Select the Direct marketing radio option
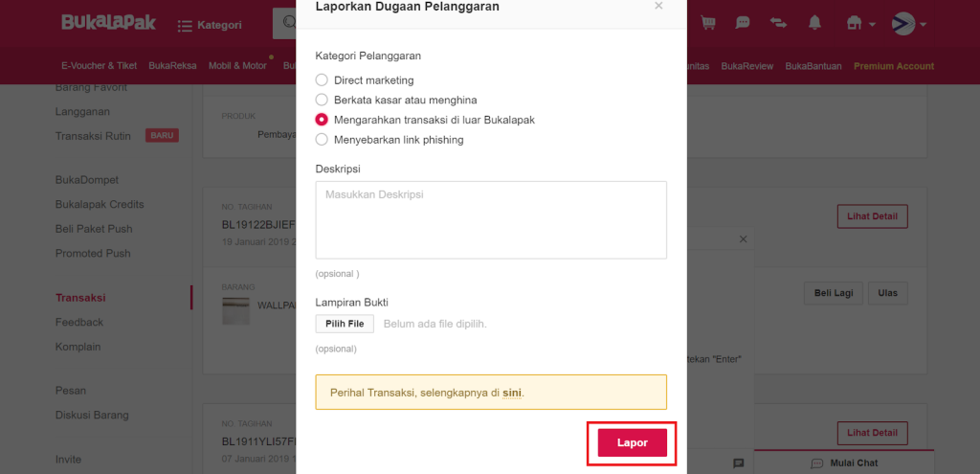The image size is (980, 474). pyautogui.click(x=322, y=80)
